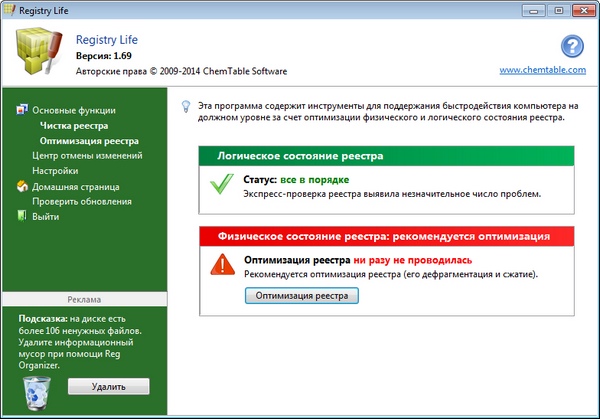
Task: Click the Подсказка hint text
Action: point(80,342)
